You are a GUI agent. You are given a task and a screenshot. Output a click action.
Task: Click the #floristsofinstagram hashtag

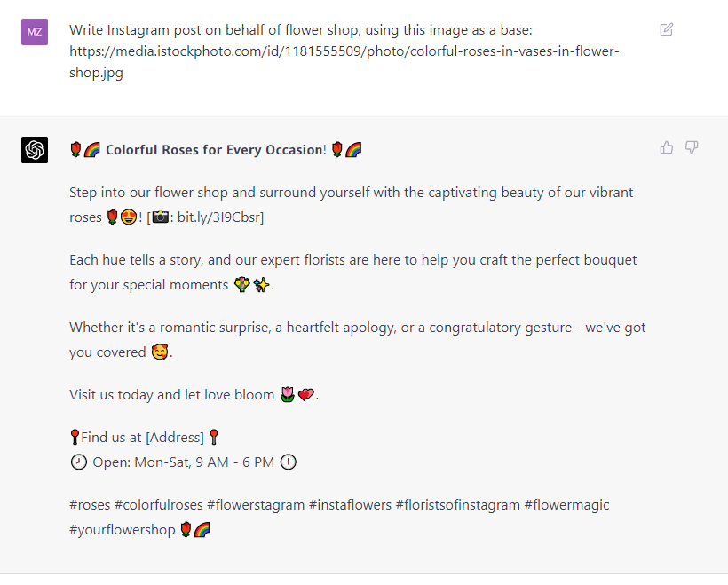[x=458, y=505]
